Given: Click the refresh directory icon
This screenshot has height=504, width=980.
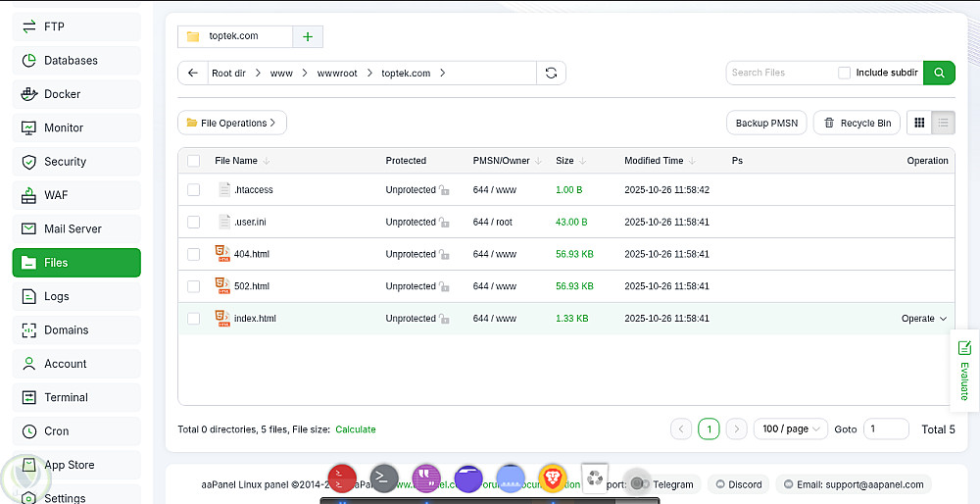Looking at the screenshot, I should click(551, 73).
